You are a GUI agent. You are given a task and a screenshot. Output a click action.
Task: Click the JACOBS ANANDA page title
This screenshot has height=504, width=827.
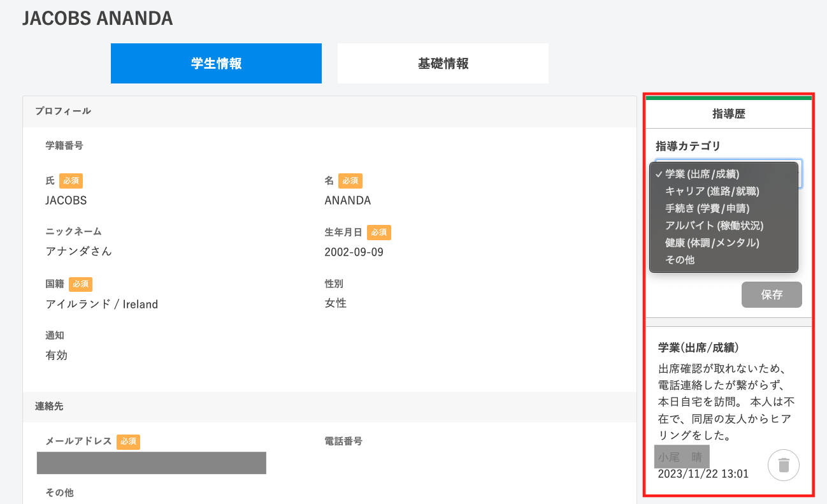(97, 18)
